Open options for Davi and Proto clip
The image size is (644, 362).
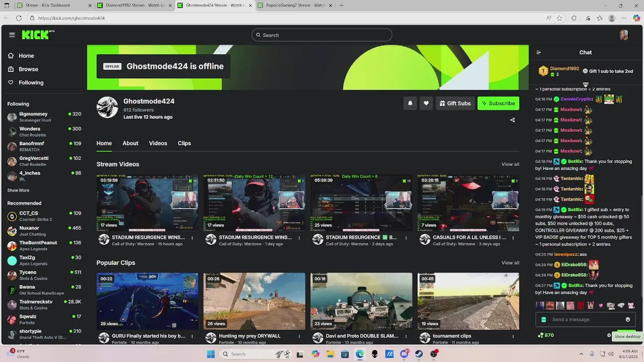coord(406,336)
